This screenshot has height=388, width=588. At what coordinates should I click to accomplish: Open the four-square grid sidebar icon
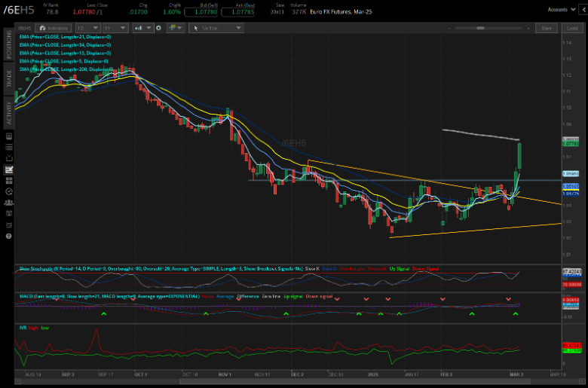(9, 181)
